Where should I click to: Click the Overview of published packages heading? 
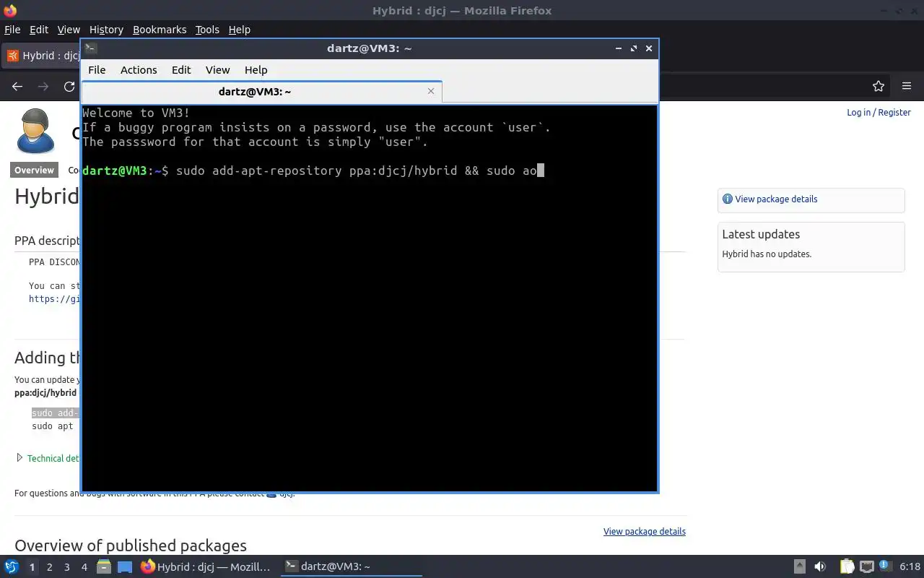coord(131,545)
